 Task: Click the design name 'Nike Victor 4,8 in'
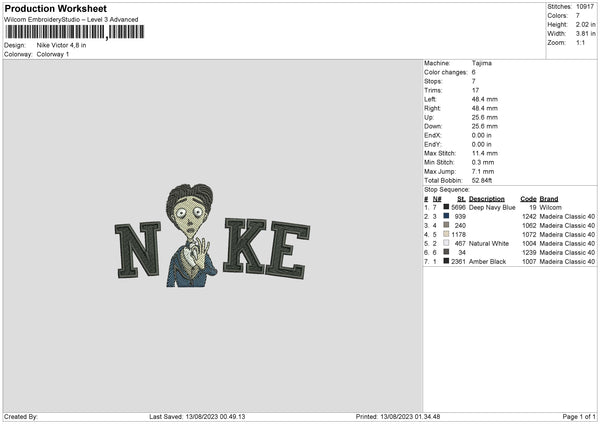point(61,45)
